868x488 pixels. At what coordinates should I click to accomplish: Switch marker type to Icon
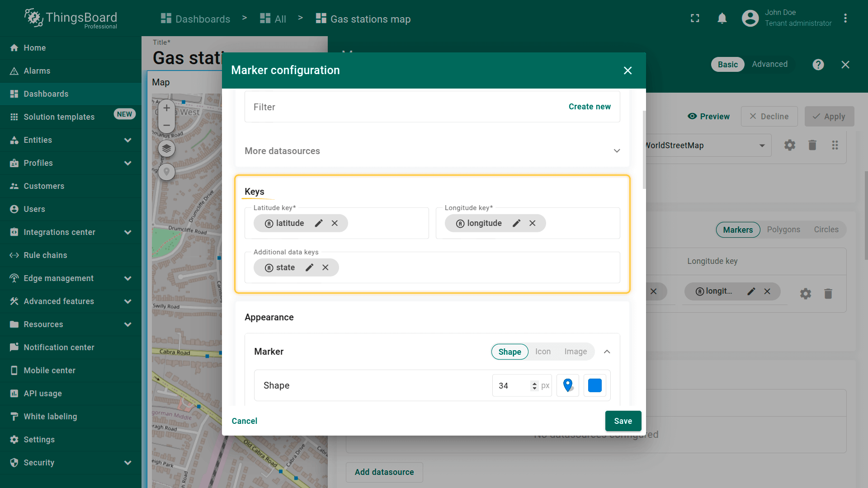(x=542, y=352)
